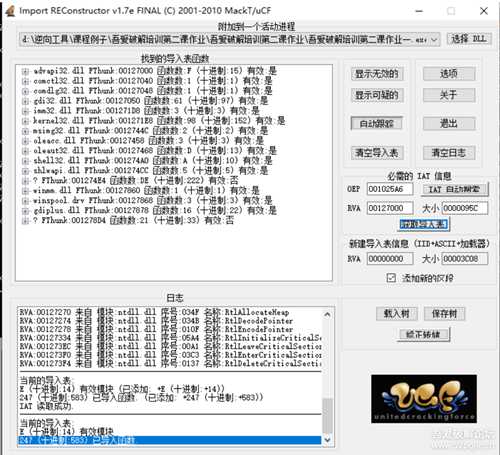The width and height of the screenshot is (500, 455).
Task: Select log line with RtlDeleteCriticalSection
Action: tap(170, 363)
